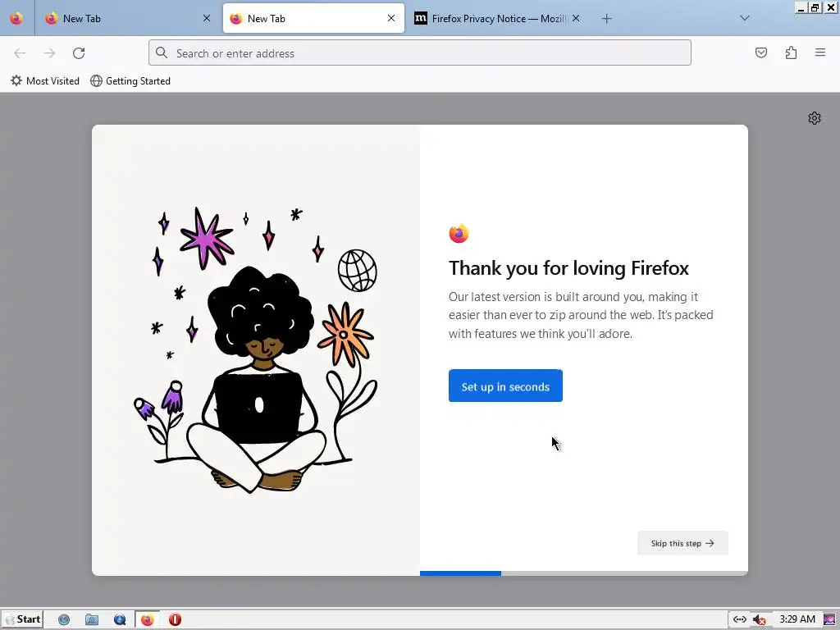Image resolution: width=840 pixels, height=630 pixels.
Task: Close the first New Tab
Action: pos(206,18)
